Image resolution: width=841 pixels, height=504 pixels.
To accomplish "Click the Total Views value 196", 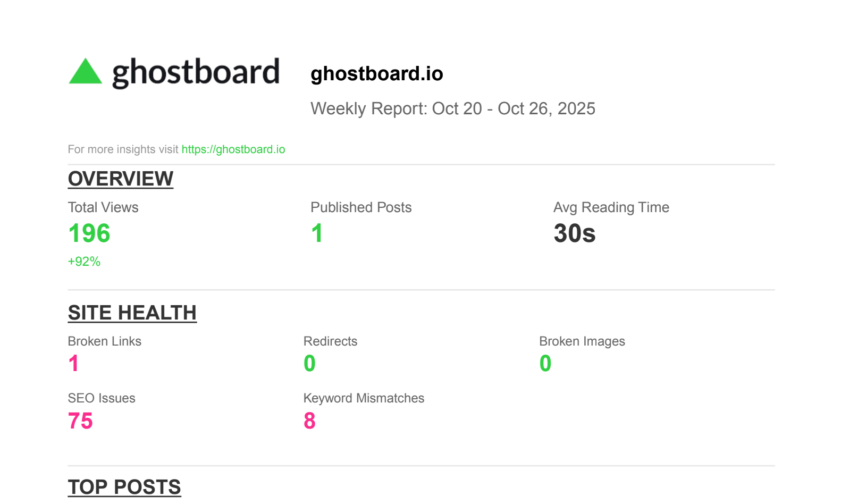I will click(x=89, y=233).
